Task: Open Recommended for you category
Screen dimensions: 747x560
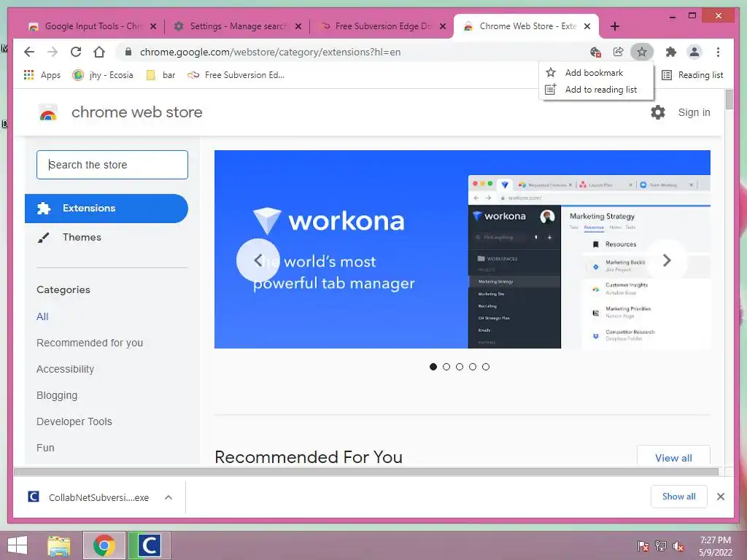Action: coord(90,343)
